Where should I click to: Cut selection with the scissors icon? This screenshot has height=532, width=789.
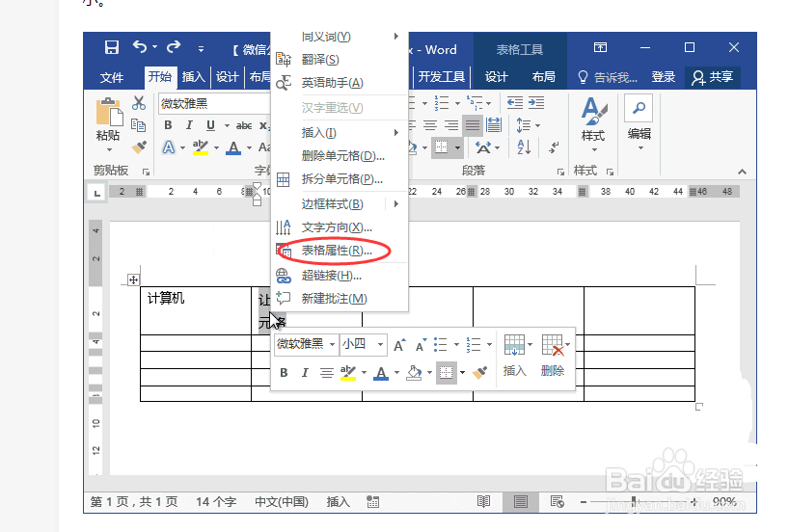click(x=139, y=103)
